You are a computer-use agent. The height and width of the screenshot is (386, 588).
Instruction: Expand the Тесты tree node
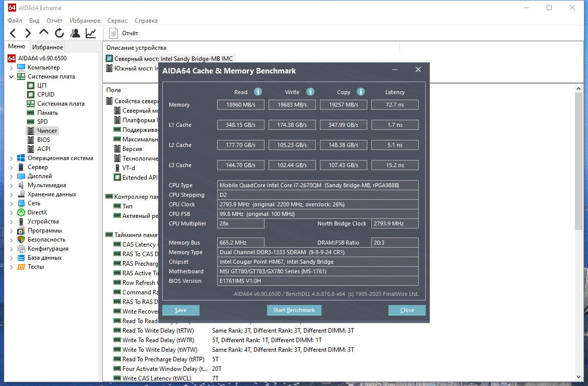(11, 267)
